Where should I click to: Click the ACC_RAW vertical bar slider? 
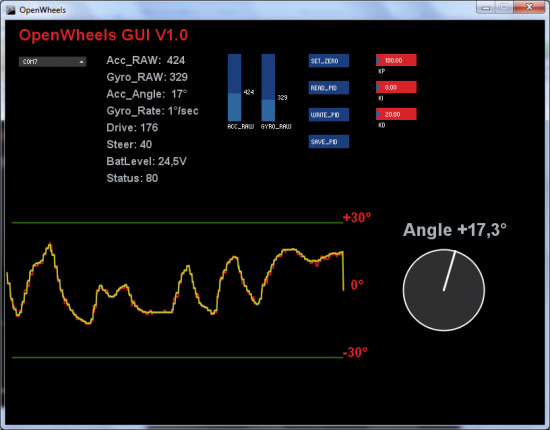click(235, 88)
